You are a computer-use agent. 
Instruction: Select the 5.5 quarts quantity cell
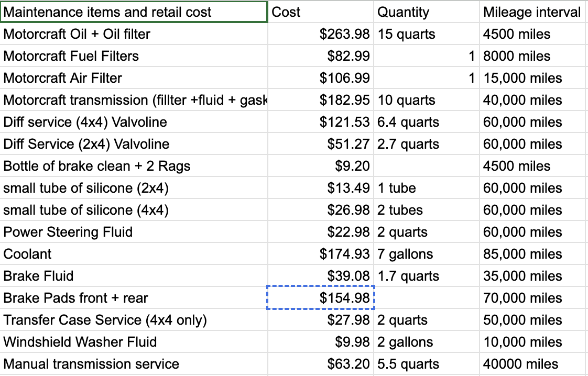point(427,363)
